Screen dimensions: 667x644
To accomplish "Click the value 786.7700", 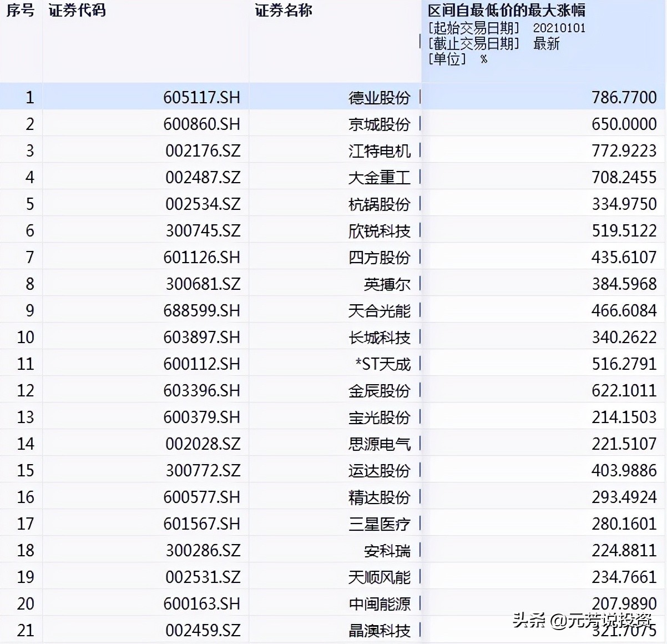I will (x=624, y=98).
